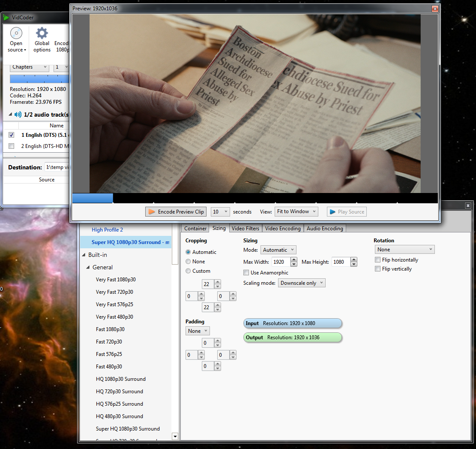
Task: Select the Fast 1080p30 preset
Action: (x=110, y=329)
